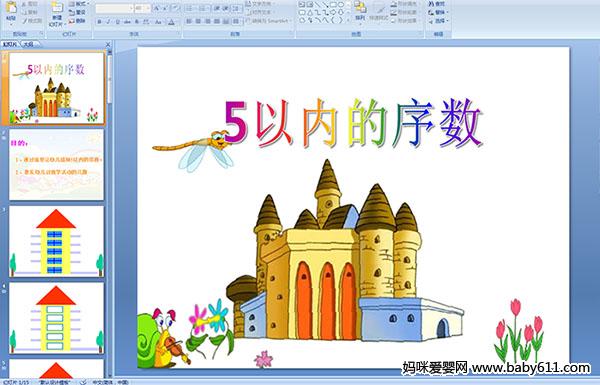Open the Font group dialog launcher
The width and height of the screenshot is (600, 385).
180,34
